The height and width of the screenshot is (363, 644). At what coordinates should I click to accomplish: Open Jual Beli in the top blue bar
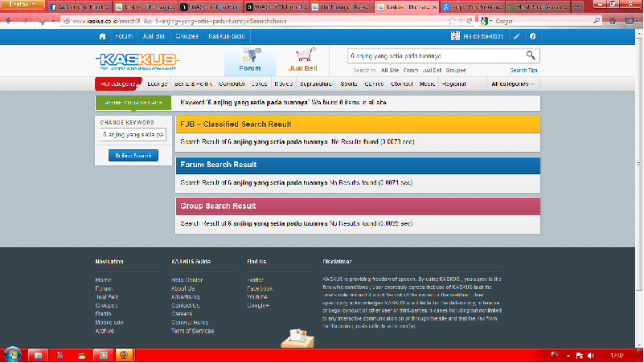[x=154, y=36]
